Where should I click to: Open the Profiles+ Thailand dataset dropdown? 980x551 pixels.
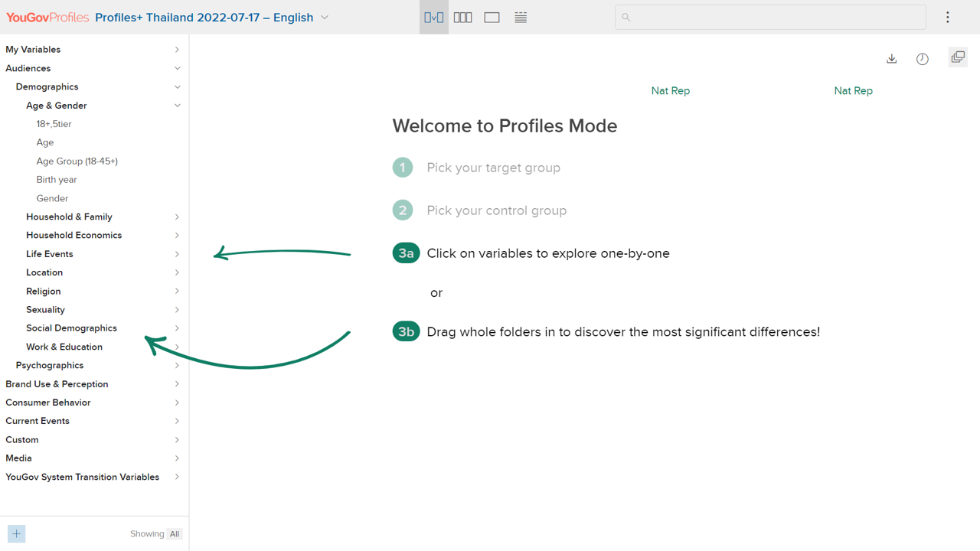tap(212, 17)
